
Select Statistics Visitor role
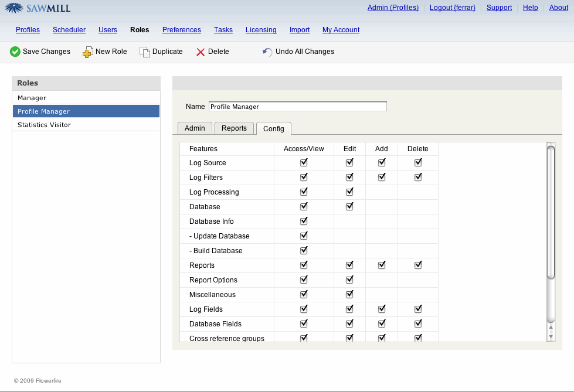pyautogui.click(x=44, y=125)
